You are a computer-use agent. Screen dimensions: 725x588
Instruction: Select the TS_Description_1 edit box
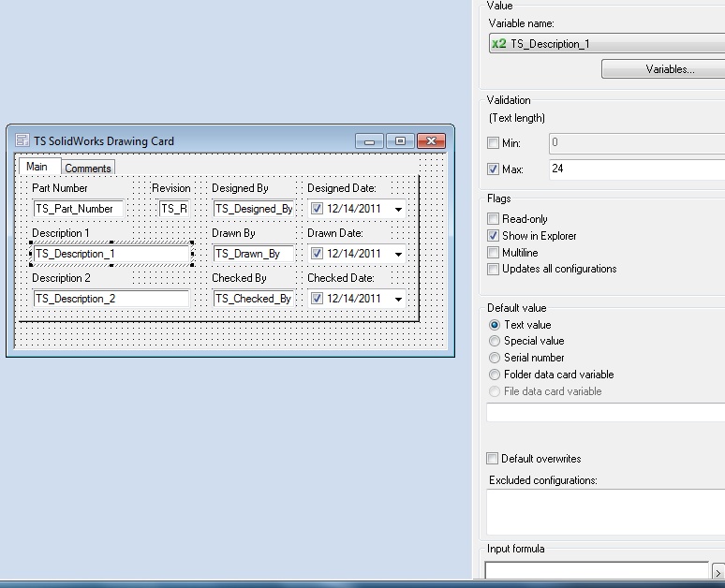(x=111, y=254)
